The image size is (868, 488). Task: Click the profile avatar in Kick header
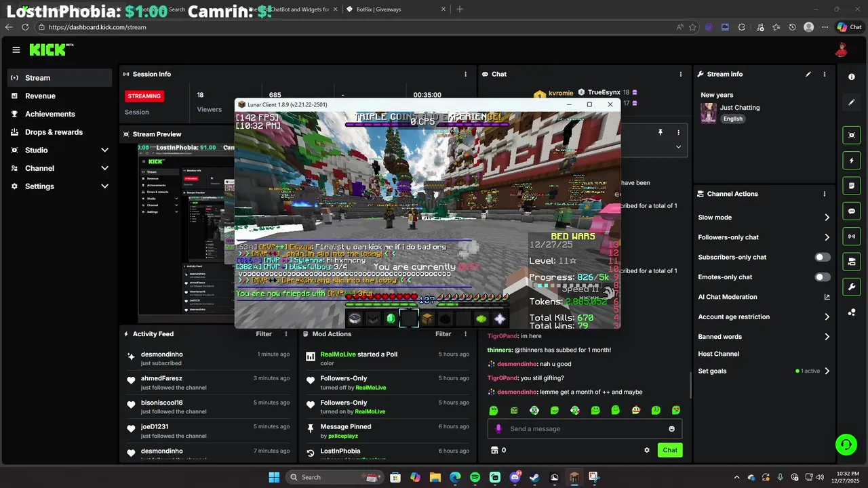[842, 49]
